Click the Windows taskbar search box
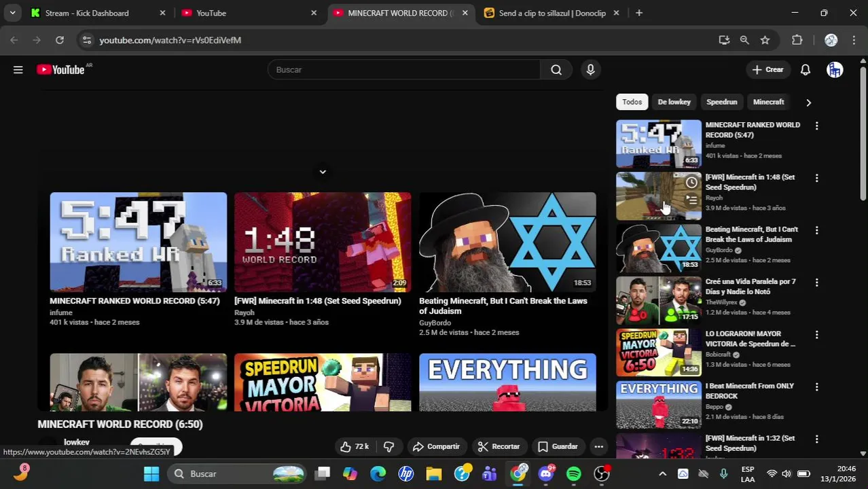This screenshot has height=489, width=868. coord(237,473)
